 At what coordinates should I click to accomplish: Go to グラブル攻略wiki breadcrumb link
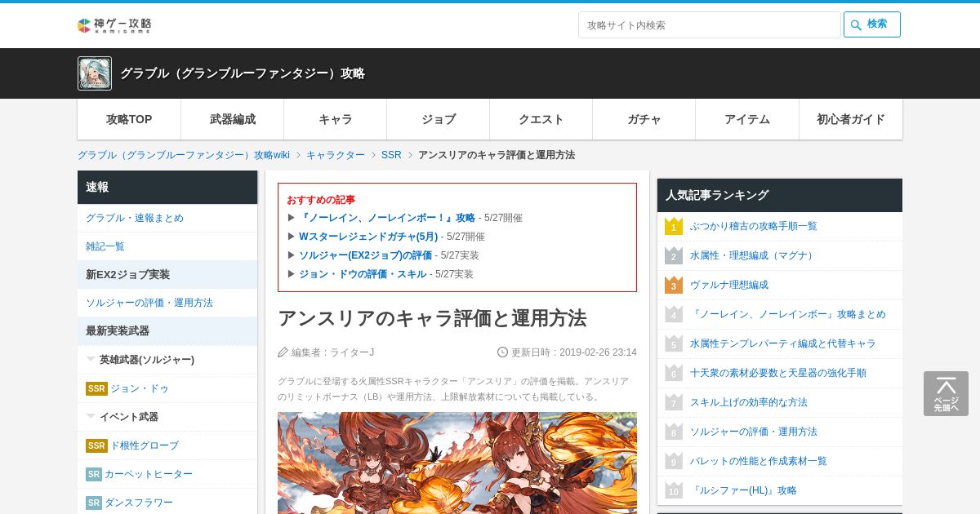click(184, 155)
